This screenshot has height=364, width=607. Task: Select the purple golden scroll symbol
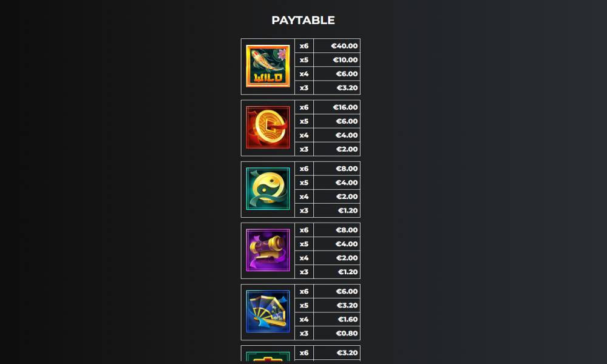pyautogui.click(x=268, y=250)
